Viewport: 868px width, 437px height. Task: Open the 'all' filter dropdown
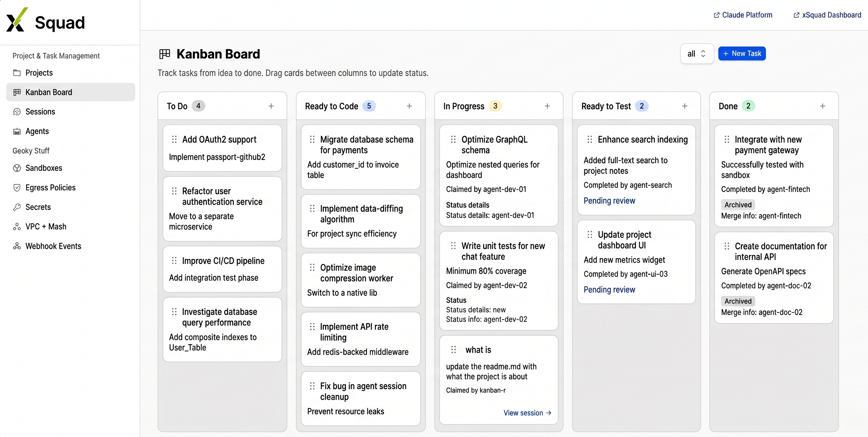697,54
